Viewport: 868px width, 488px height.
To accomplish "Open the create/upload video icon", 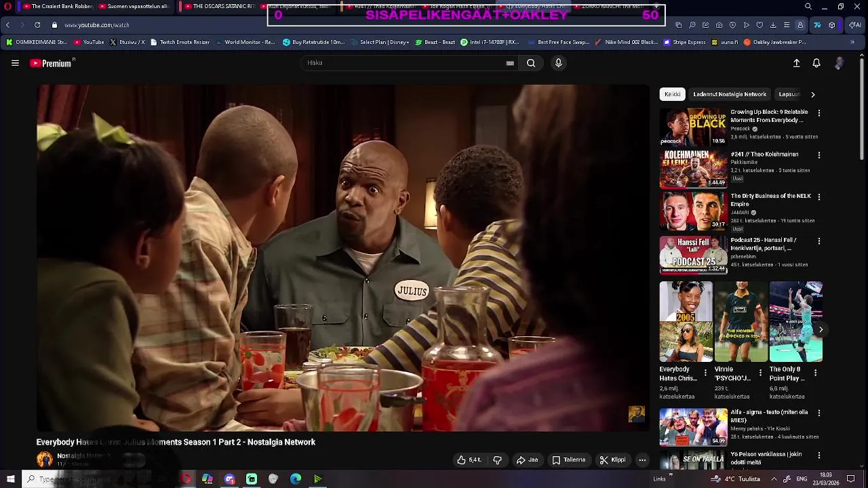I will (x=797, y=63).
